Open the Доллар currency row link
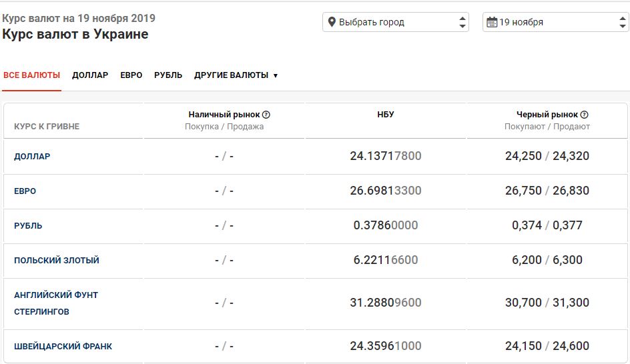Image resolution: width=630 pixels, height=364 pixels. tap(32, 157)
